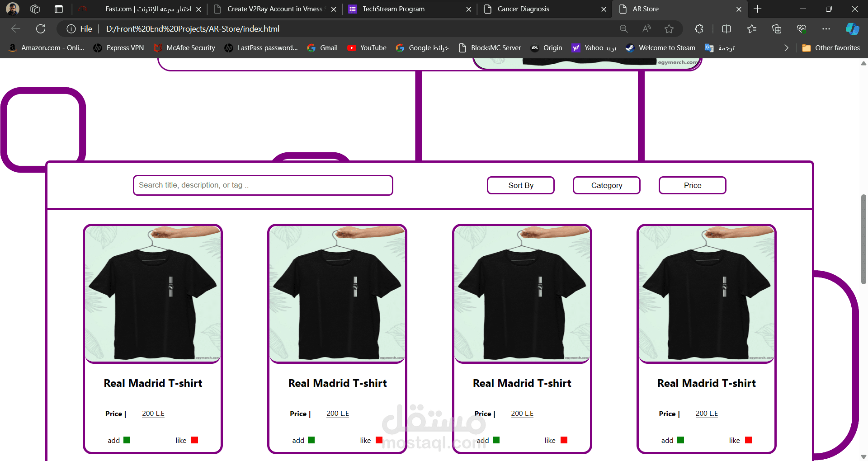Open the Collections icon

click(777, 29)
